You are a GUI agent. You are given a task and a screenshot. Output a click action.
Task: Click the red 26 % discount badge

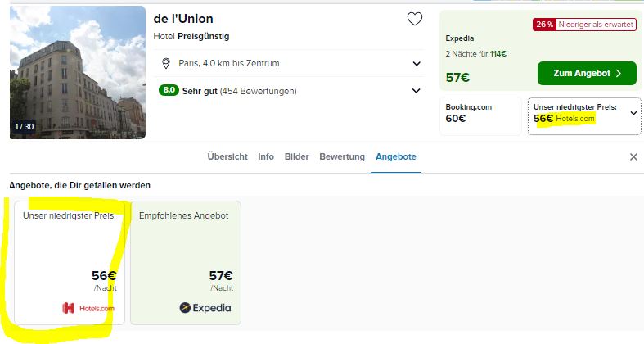click(544, 25)
